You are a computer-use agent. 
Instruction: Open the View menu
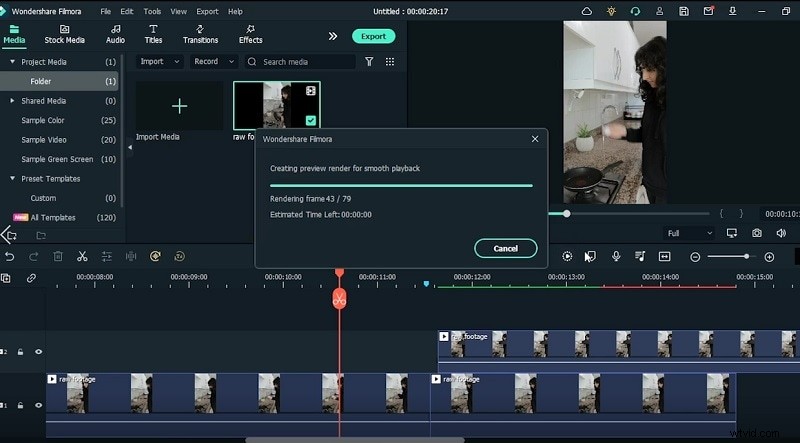coord(179,11)
